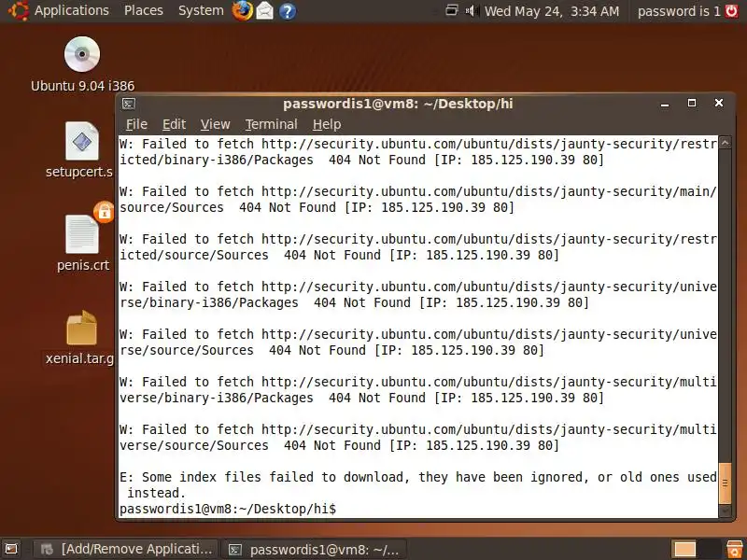Launch Firefox from the top panel
This screenshot has width=747, height=560.
click(x=242, y=10)
